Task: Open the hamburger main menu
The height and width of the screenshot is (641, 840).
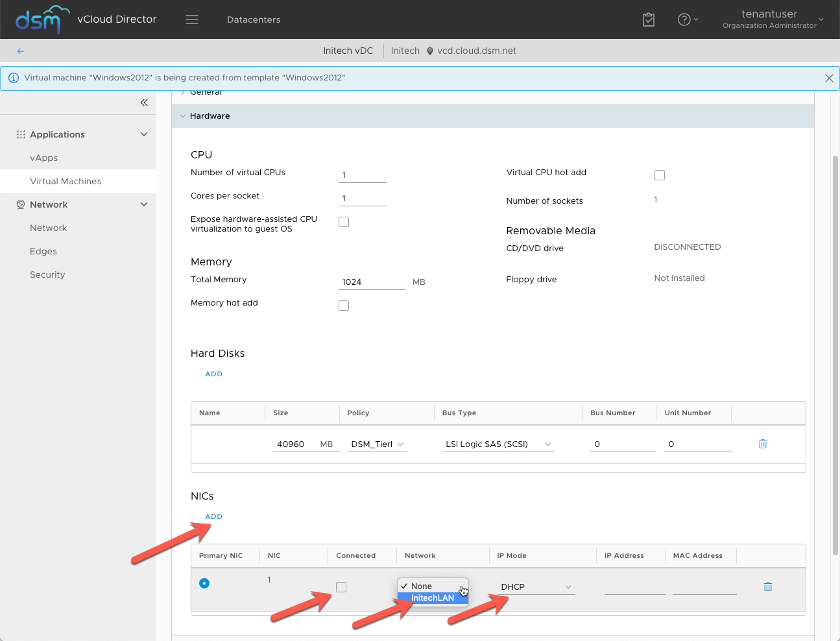Action: click(192, 19)
